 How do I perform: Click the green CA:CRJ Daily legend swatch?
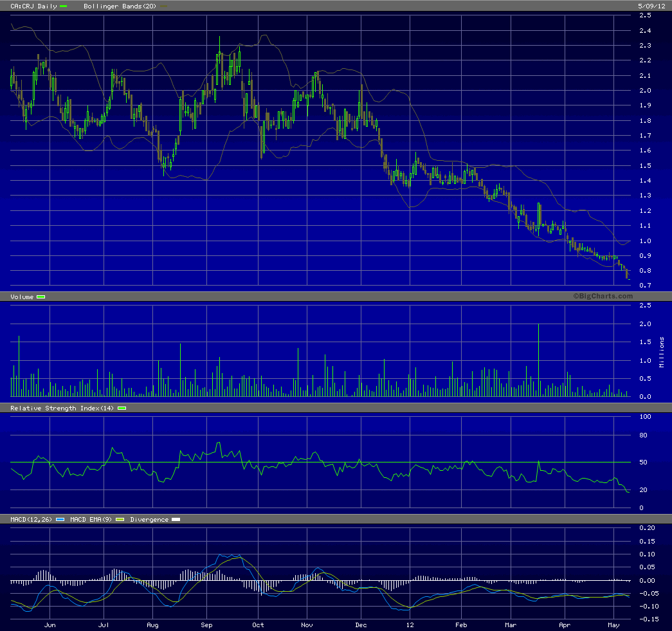point(63,6)
